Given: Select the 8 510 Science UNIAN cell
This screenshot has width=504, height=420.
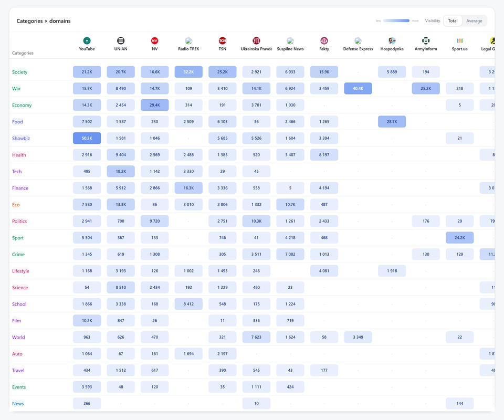Looking at the screenshot, I should (121, 288).
